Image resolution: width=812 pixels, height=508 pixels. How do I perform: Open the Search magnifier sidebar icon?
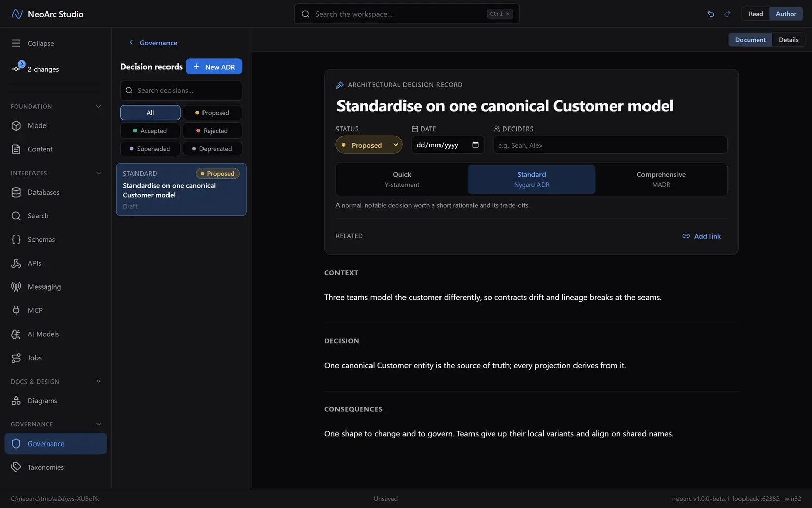pyautogui.click(x=16, y=216)
